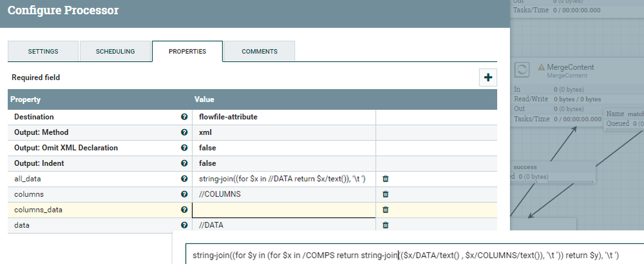Image resolution: width=644 pixels, height=264 pixels.
Task: Show help for Output: Indent property
Action: (184, 163)
